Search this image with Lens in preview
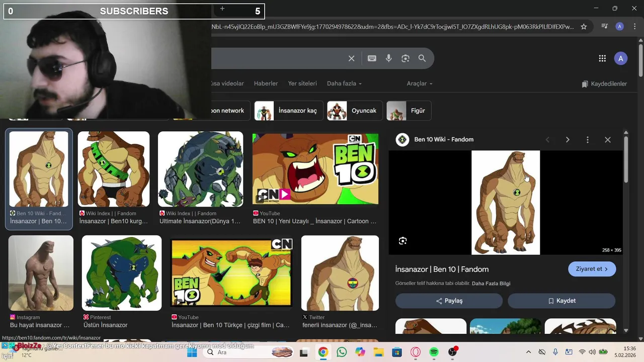Screen dimensions: 644x362 coord(403,241)
